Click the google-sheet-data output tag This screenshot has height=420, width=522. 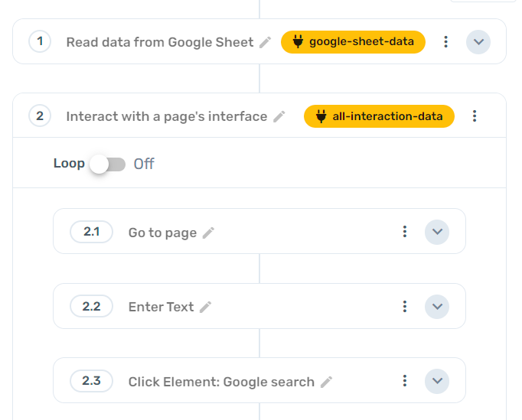pos(353,42)
